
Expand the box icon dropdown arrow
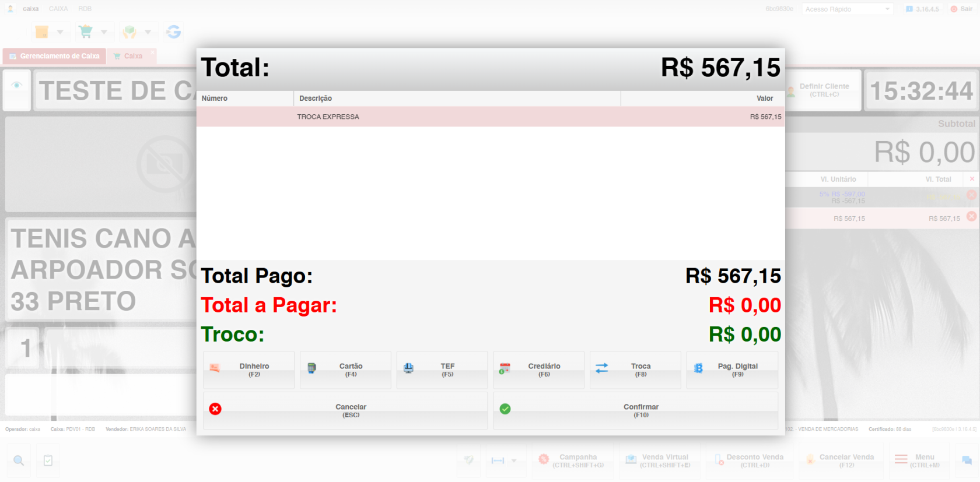click(x=60, y=32)
